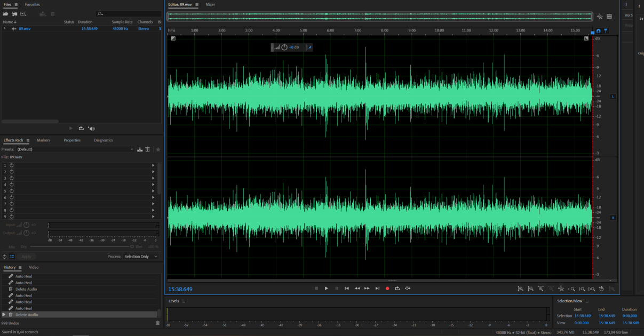This screenshot has height=336, width=644.
Task: Open the Properties tab
Action: tap(72, 140)
